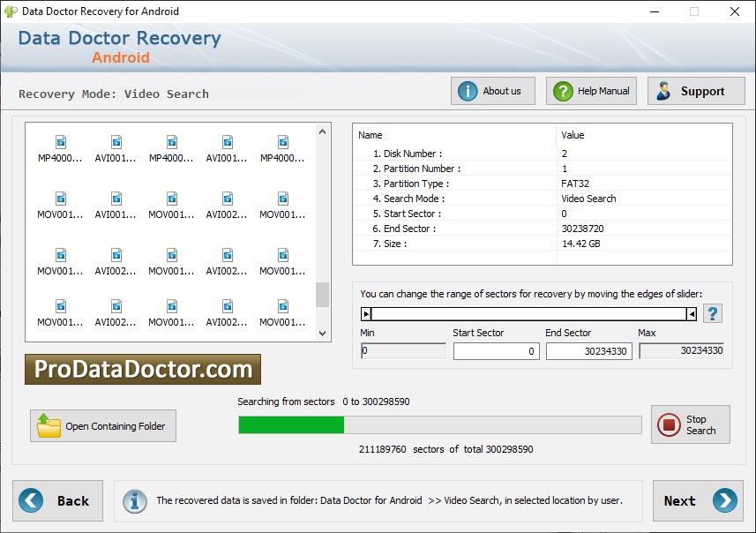This screenshot has height=533, width=756.
Task: Click the Data Doctor app icon in the titlebar
Action: (11, 11)
